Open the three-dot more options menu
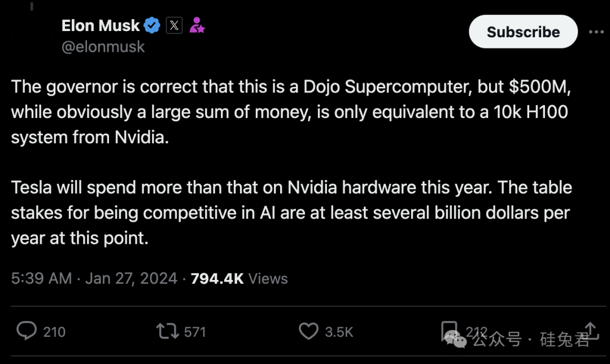 (x=596, y=32)
